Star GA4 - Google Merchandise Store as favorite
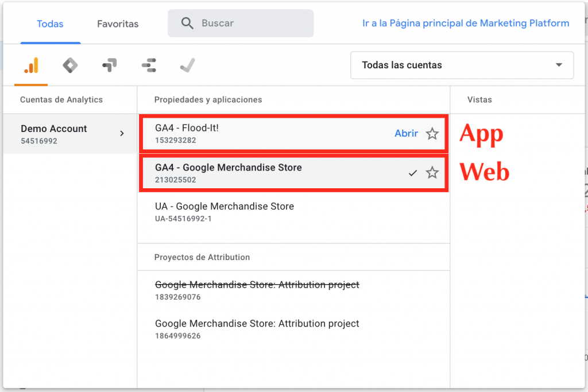Image resolution: width=588 pixels, height=392 pixels. tap(432, 173)
